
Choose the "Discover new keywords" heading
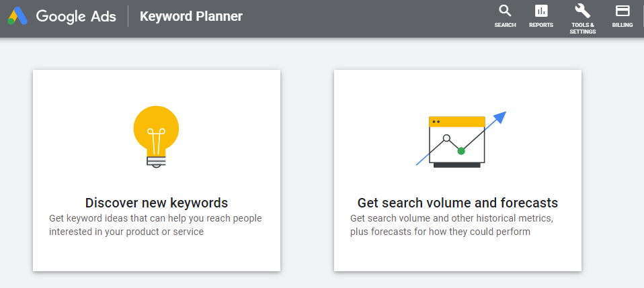tap(157, 203)
